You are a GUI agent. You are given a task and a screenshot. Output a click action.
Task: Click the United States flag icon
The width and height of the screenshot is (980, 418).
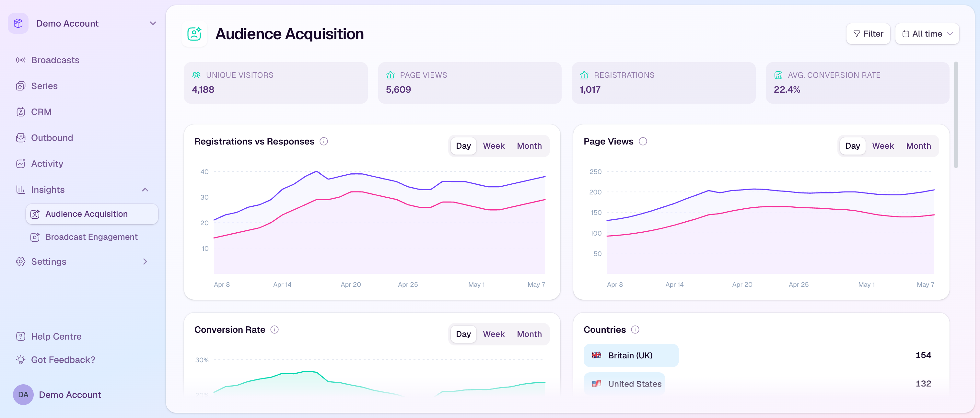(x=597, y=384)
